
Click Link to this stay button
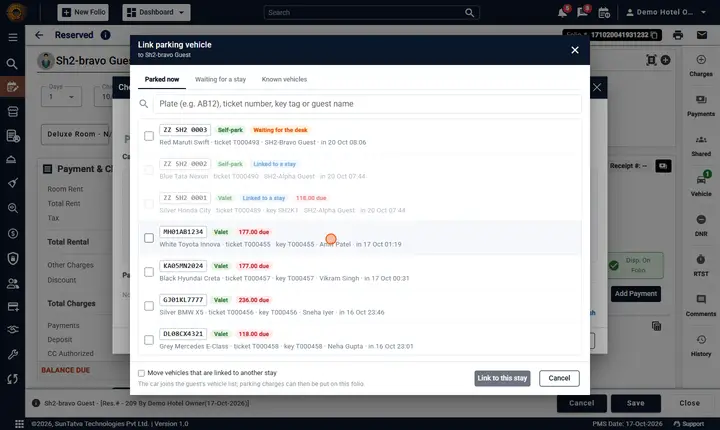coord(502,378)
